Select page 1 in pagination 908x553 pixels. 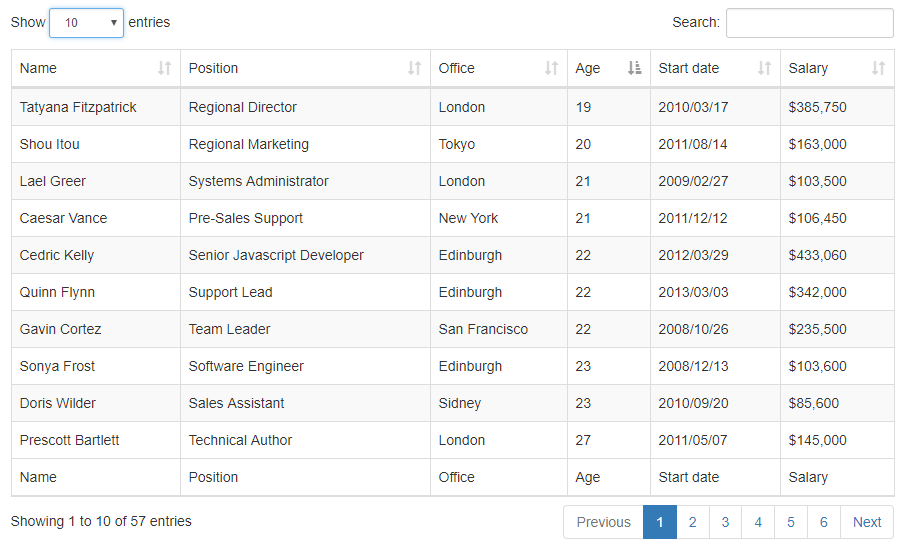(x=660, y=522)
